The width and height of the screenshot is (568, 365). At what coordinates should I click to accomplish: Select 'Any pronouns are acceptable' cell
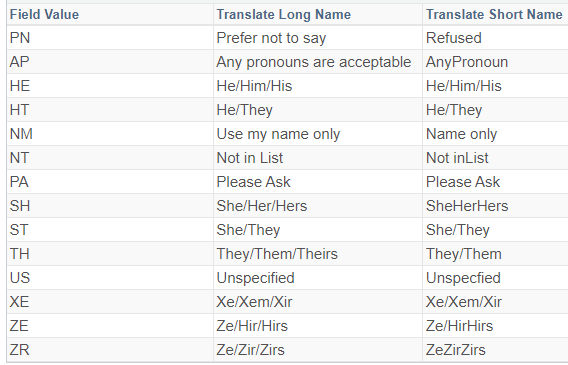coord(318,62)
